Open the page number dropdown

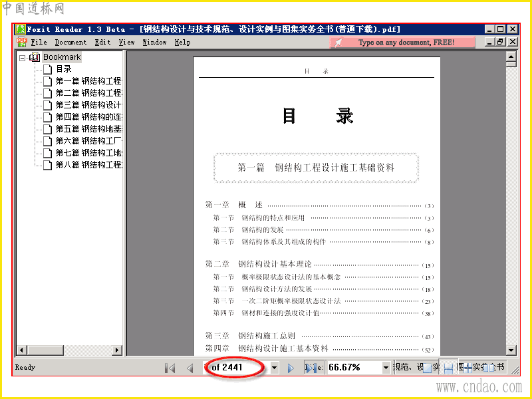point(274,368)
